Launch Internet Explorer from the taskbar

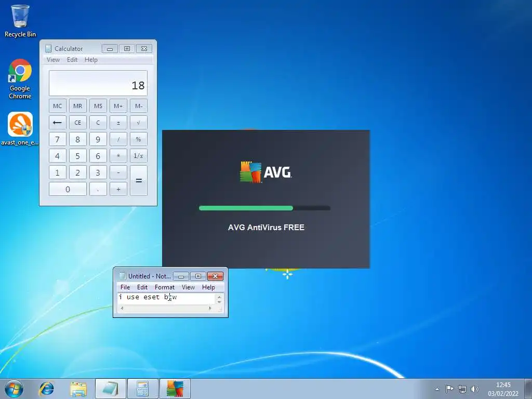[x=46, y=389]
